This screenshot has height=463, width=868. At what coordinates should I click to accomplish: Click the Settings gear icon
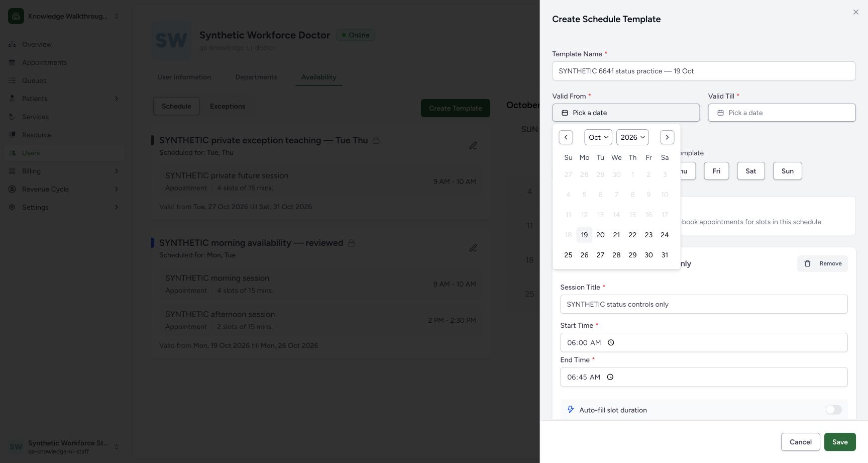12,207
